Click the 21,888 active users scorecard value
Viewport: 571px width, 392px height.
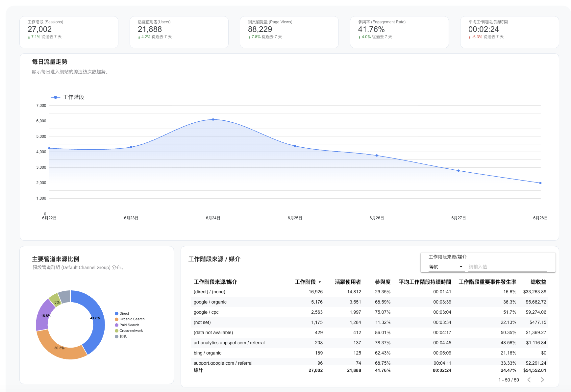point(150,29)
